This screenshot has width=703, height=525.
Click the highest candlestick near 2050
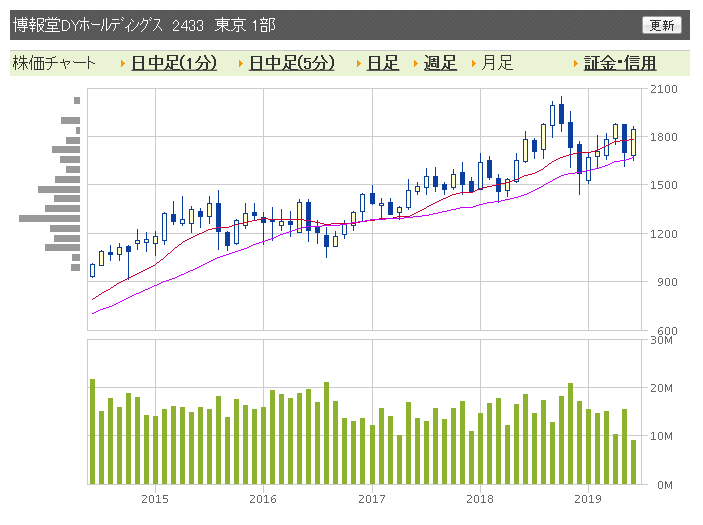561,114
